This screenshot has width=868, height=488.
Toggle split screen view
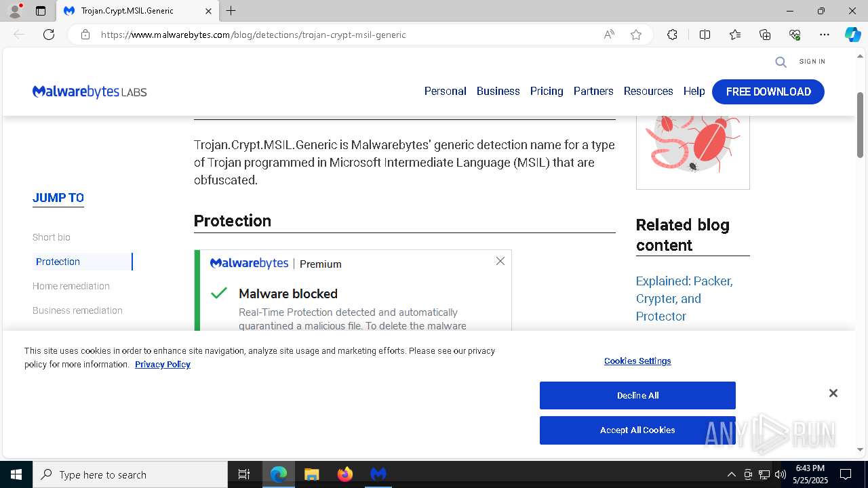[705, 35]
